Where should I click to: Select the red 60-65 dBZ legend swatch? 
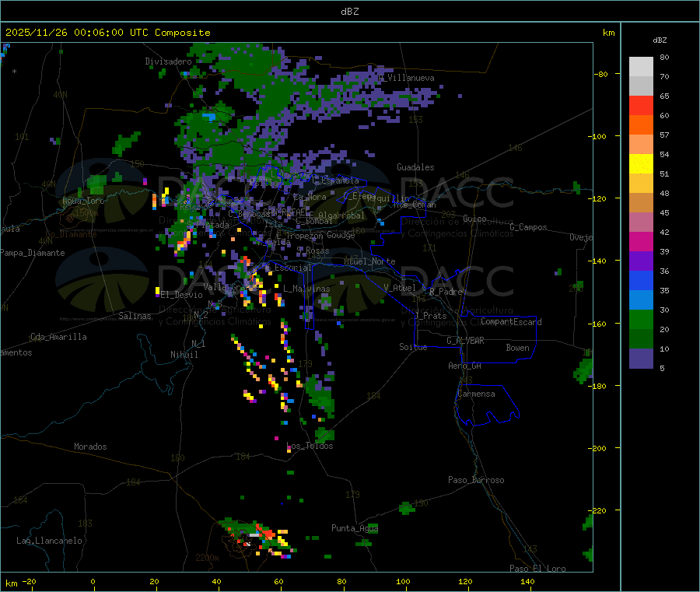(641, 105)
